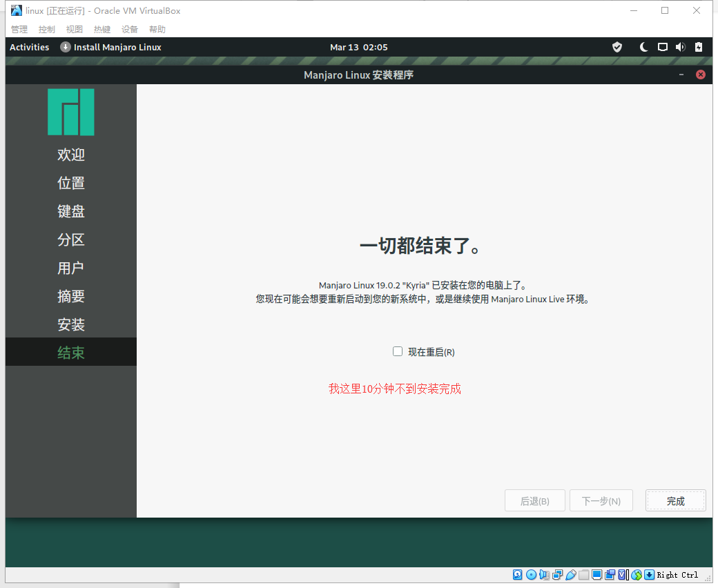Click the night light moon icon
This screenshot has height=588, width=718.
click(x=644, y=47)
